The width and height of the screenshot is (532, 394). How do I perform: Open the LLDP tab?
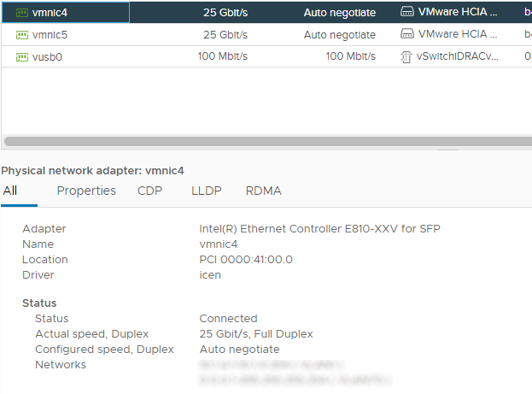pos(207,191)
